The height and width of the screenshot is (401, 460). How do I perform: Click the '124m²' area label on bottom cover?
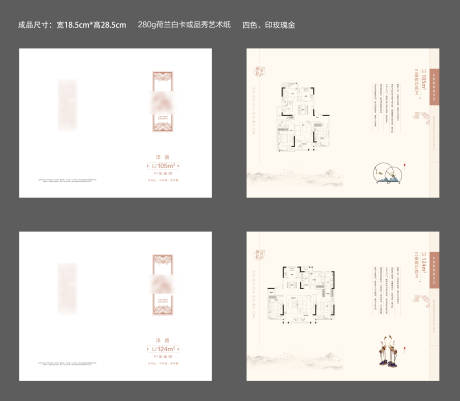pos(163,349)
